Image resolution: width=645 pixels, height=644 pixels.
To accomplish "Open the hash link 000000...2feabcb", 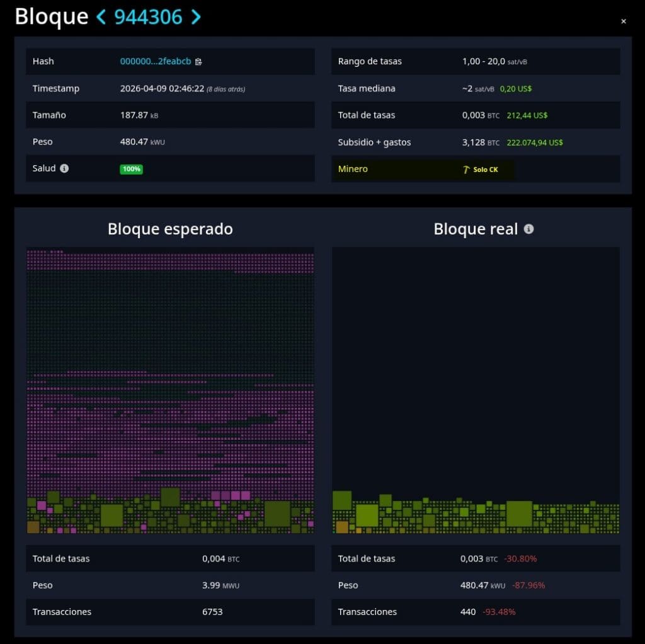I will (155, 62).
